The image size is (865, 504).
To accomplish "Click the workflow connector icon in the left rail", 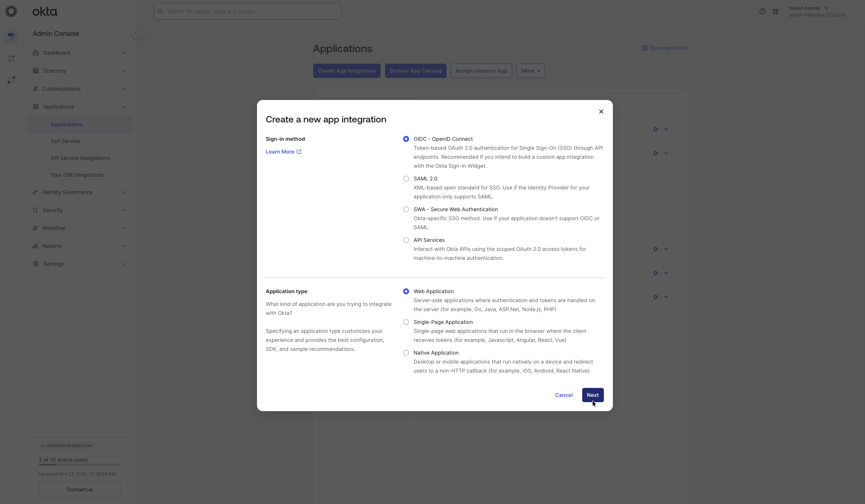I will [11, 79].
